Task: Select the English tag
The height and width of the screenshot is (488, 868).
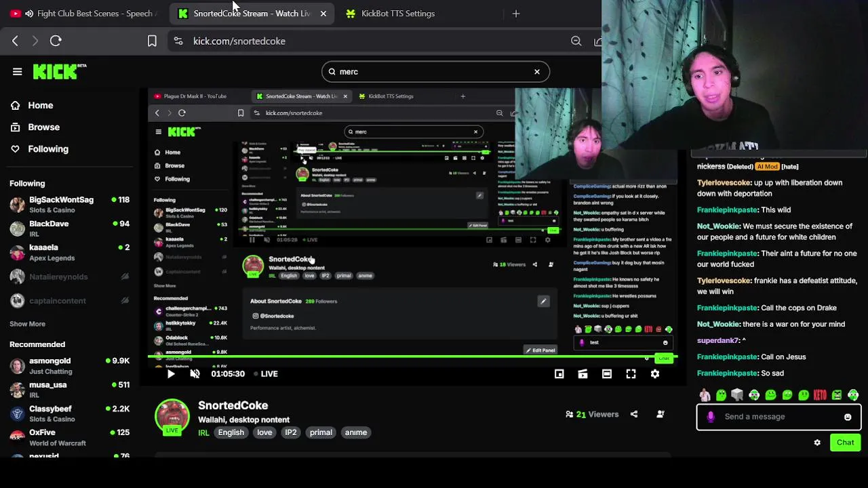Action: click(x=231, y=432)
